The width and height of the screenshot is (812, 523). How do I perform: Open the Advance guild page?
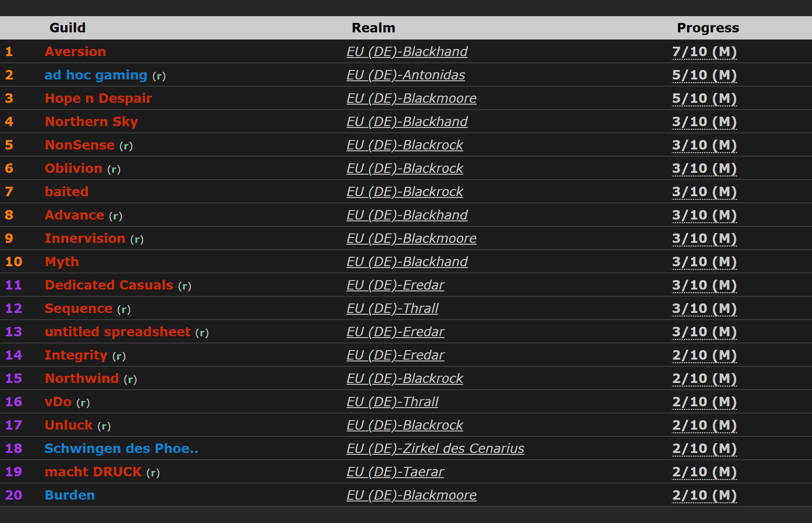pyautogui.click(x=75, y=215)
